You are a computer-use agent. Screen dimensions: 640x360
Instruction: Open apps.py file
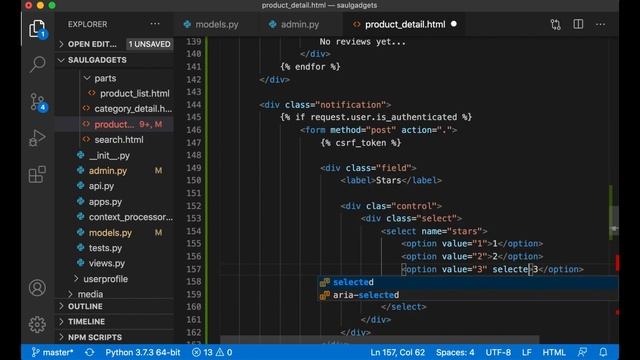click(105, 202)
